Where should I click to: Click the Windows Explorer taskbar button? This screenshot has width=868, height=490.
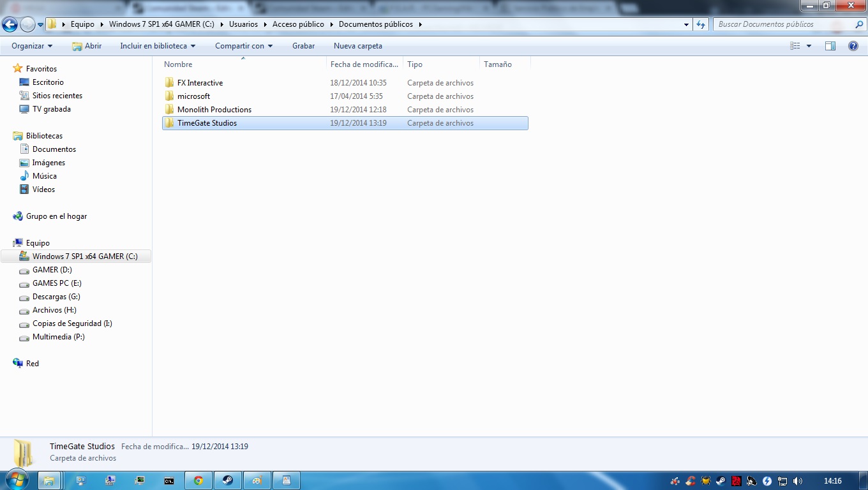coord(49,480)
